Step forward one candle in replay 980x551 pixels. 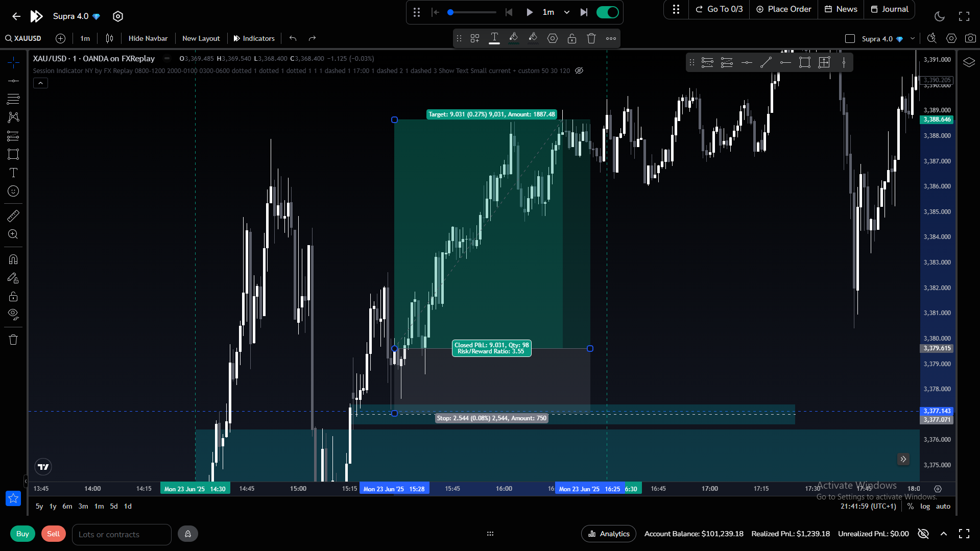(584, 12)
